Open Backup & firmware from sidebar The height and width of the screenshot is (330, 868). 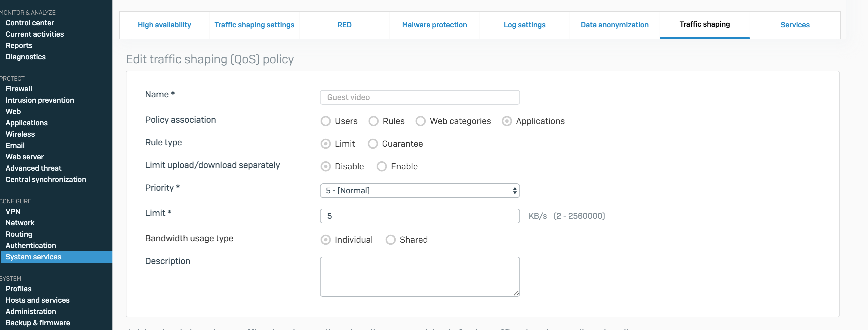tap(38, 323)
